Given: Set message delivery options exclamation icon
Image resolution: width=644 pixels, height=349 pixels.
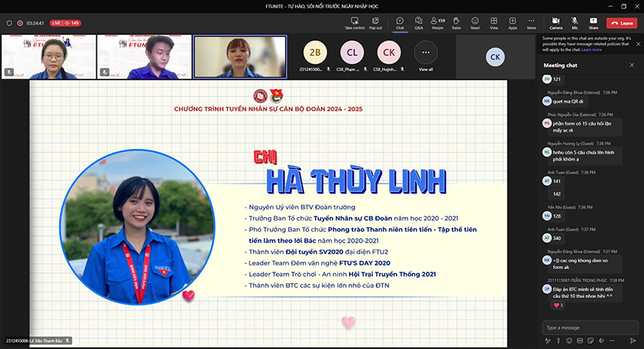Looking at the screenshot, I should (x=558, y=341).
